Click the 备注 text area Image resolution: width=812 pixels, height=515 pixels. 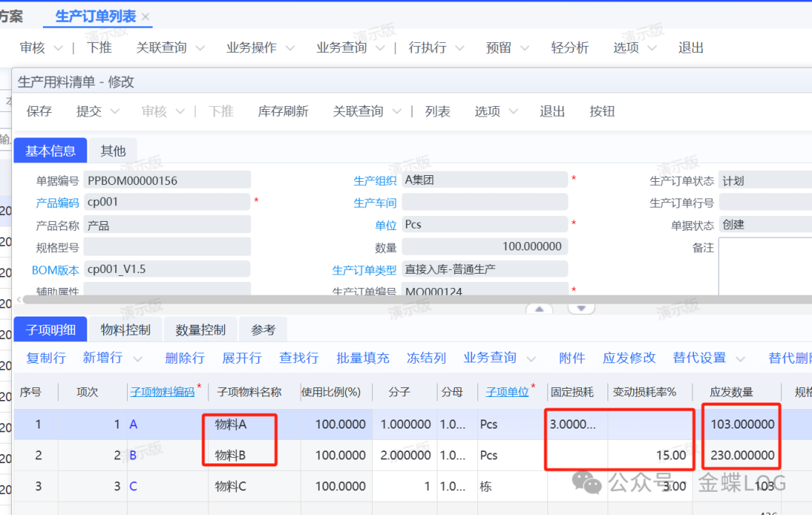tap(764, 267)
